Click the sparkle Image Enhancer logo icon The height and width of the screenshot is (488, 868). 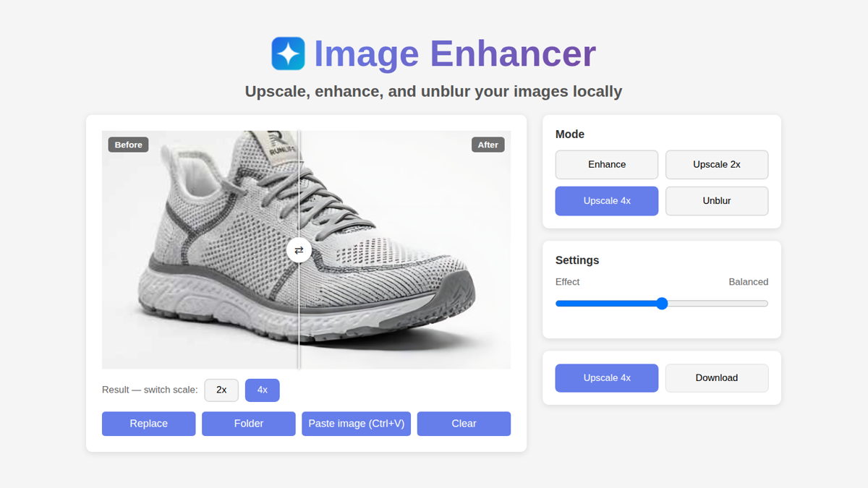[x=288, y=53]
